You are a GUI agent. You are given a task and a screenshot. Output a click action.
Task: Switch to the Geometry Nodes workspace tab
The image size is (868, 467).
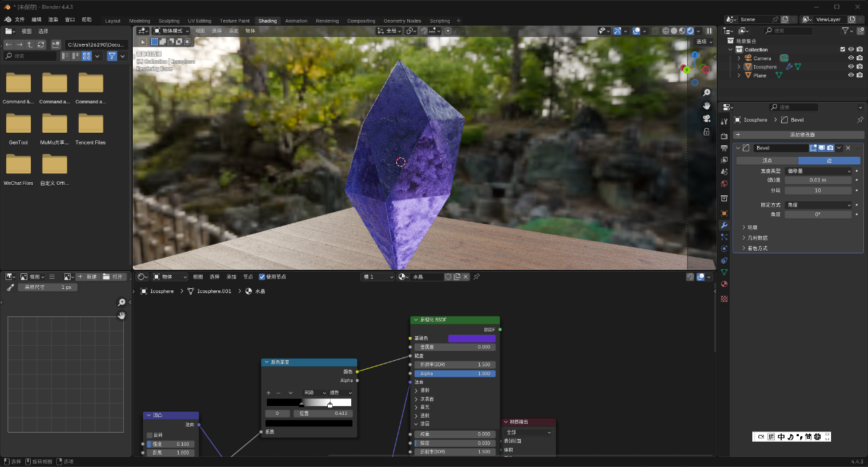(x=402, y=21)
